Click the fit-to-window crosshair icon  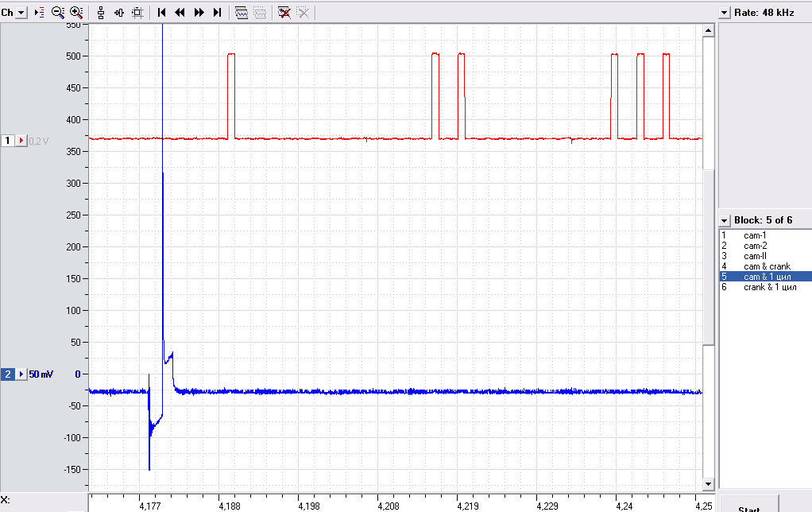[137, 13]
